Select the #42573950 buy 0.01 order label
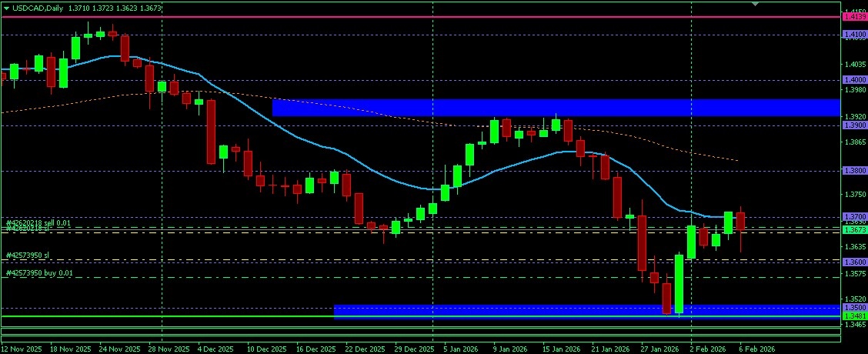Viewport: 868px width, 354px height. 38,273
